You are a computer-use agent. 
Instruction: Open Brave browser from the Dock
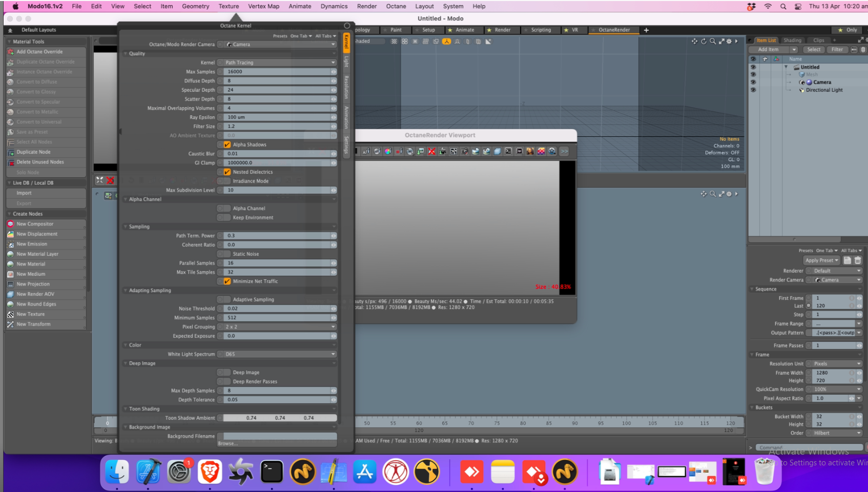click(210, 471)
